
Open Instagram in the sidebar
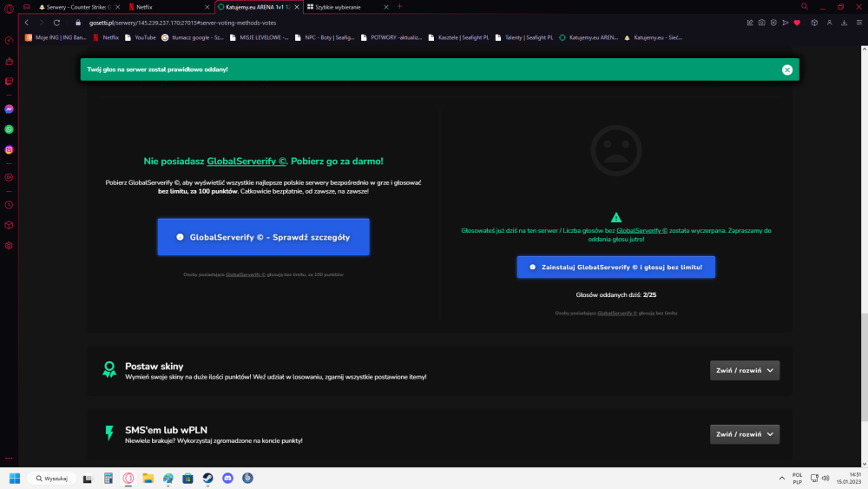click(x=9, y=149)
